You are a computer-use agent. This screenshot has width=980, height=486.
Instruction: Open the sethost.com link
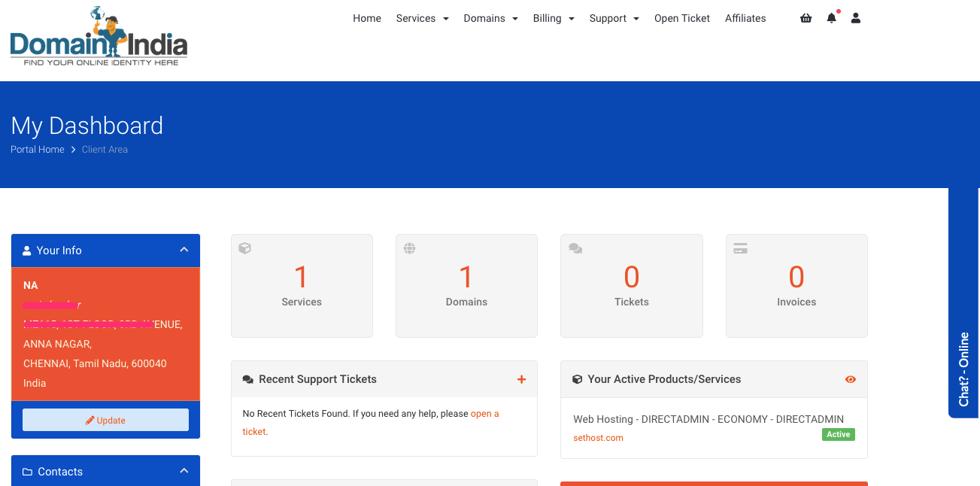(x=598, y=438)
